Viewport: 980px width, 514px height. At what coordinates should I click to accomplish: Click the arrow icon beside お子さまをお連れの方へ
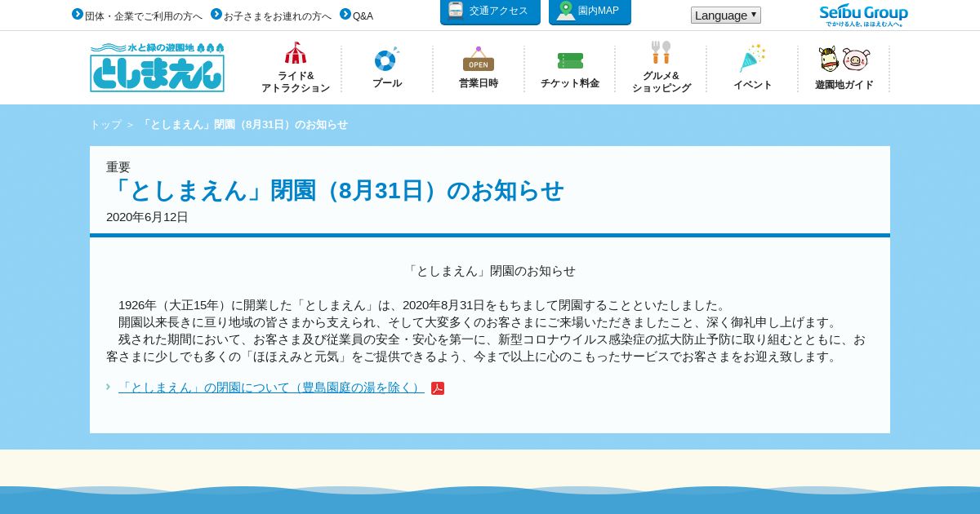coord(216,14)
